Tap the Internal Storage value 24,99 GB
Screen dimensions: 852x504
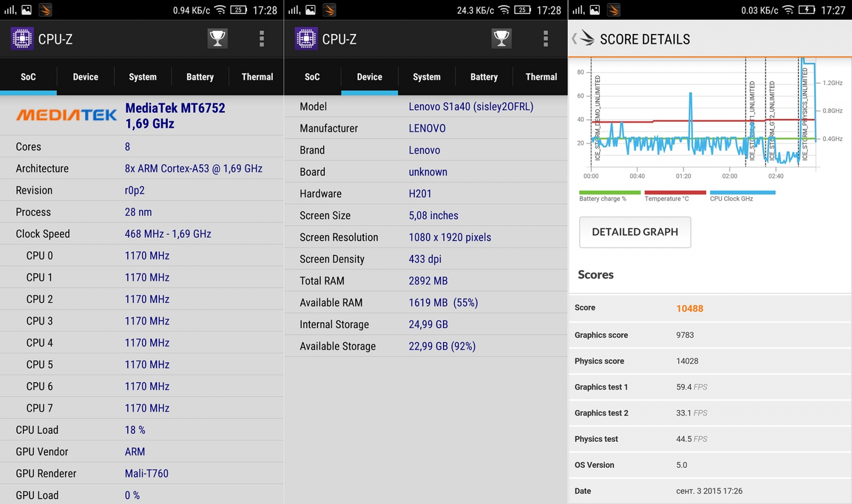click(x=429, y=325)
